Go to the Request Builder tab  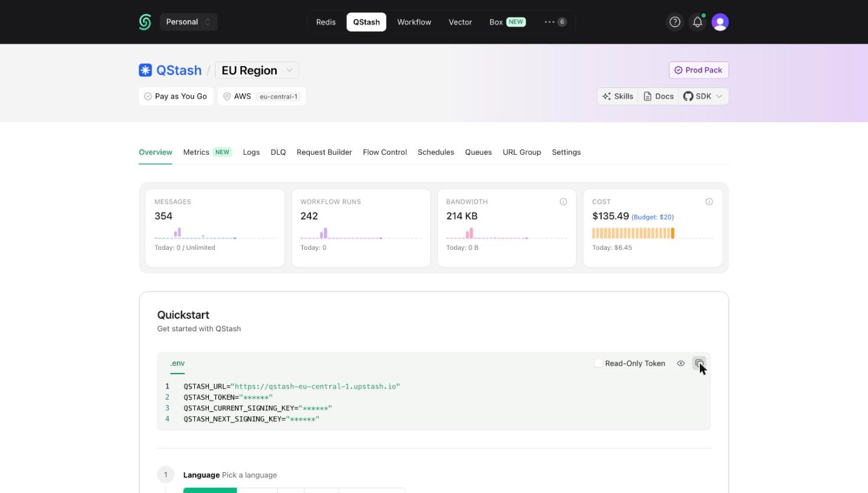pos(325,152)
